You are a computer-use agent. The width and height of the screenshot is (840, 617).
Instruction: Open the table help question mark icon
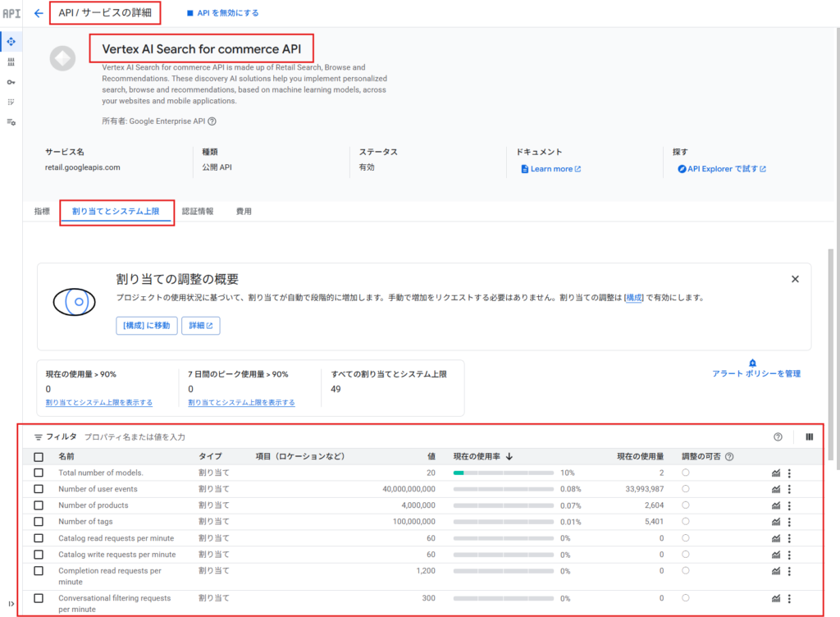point(778,437)
